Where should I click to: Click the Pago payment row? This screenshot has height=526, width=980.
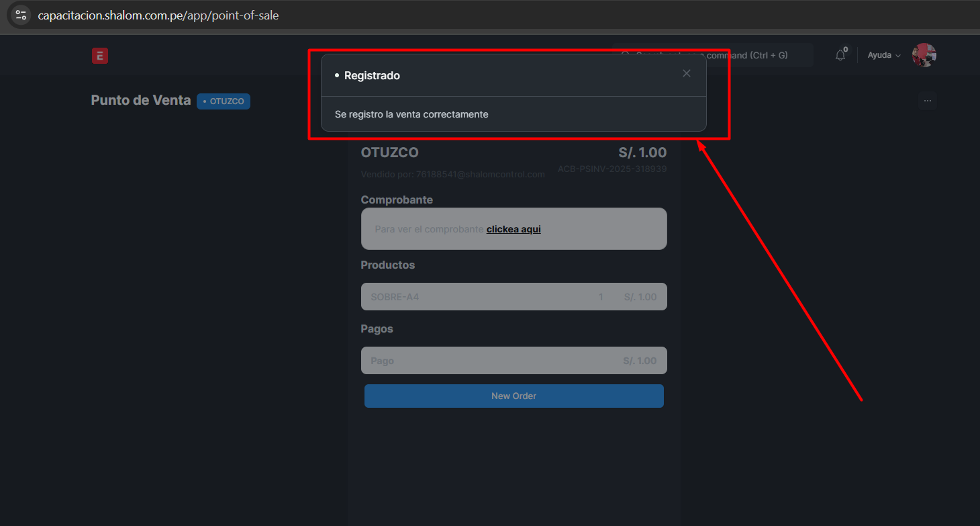coord(513,361)
